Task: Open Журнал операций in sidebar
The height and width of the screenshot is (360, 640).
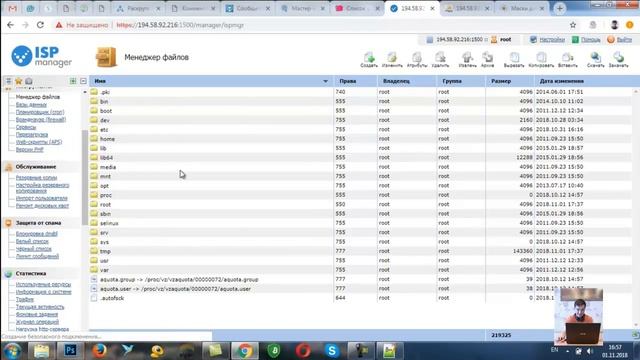Action: [37, 322]
